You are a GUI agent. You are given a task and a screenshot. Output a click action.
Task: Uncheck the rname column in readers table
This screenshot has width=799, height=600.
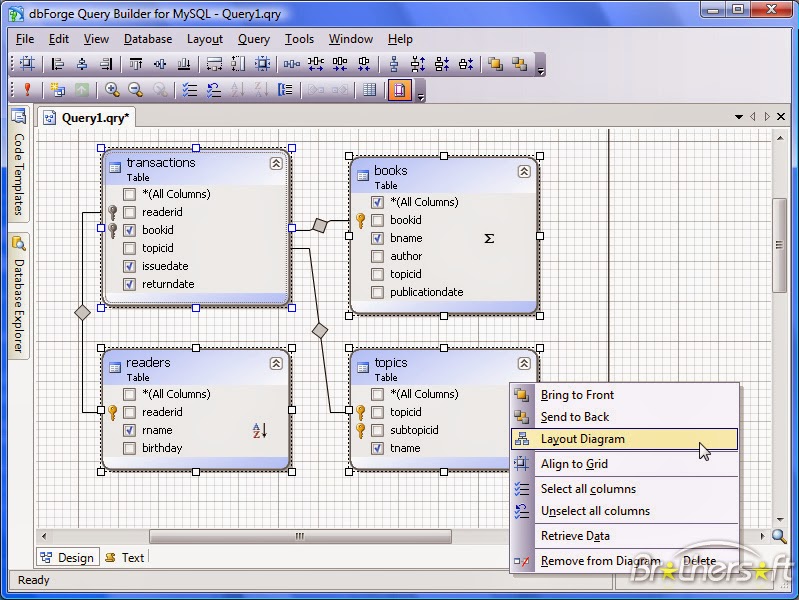(x=129, y=430)
